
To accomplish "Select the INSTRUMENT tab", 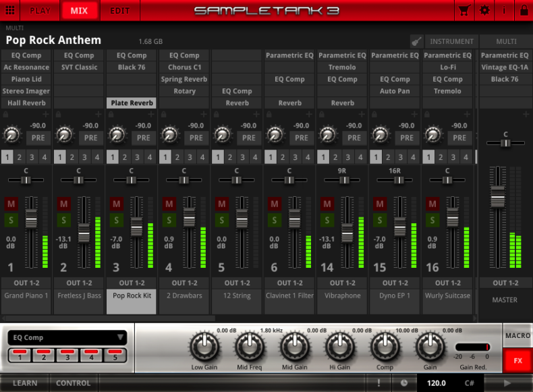I will pyautogui.click(x=452, y=41).
